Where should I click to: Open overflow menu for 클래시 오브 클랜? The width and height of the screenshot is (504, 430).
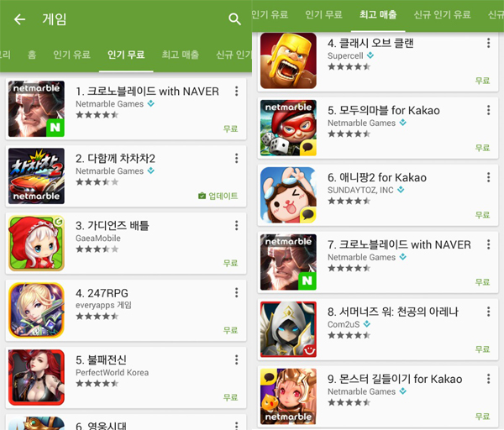488,43
